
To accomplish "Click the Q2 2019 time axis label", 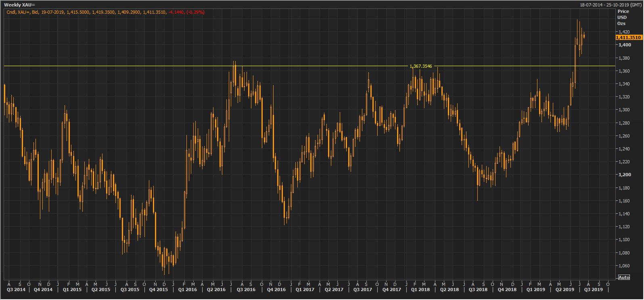I will point(565,290).
